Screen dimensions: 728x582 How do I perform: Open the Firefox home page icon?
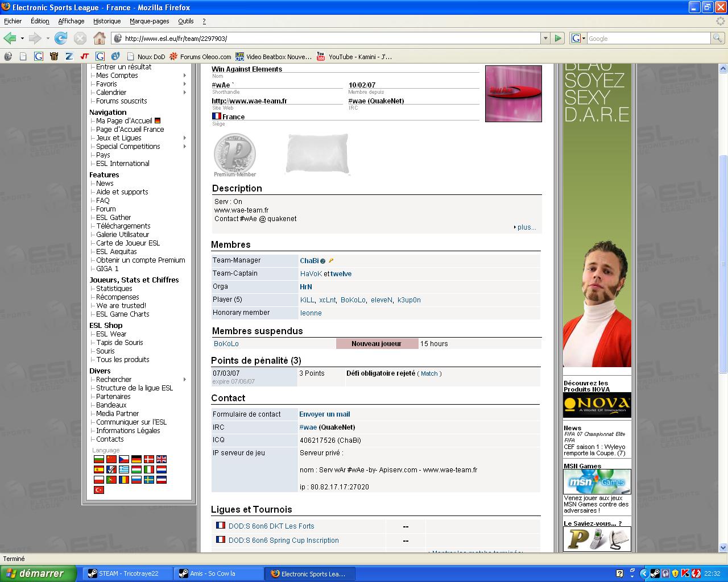point(99,38)
